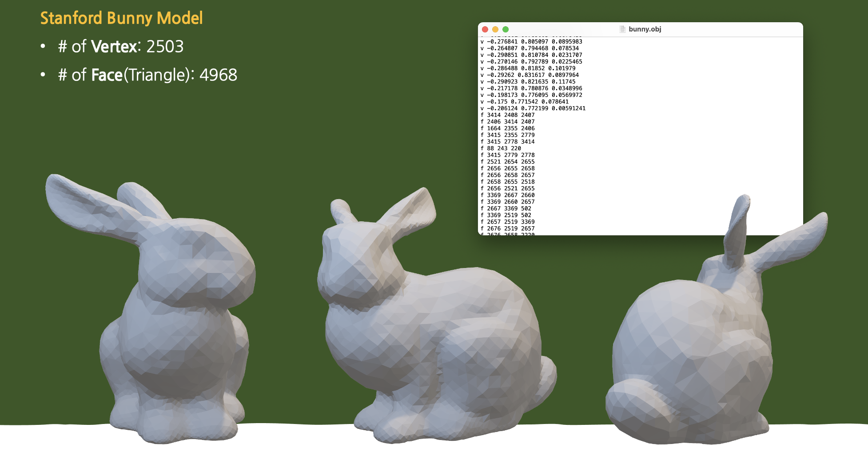
Task: Click face line 'f 2676 2519 2657'
Action: pyautogui.click(x=508, y=228)
